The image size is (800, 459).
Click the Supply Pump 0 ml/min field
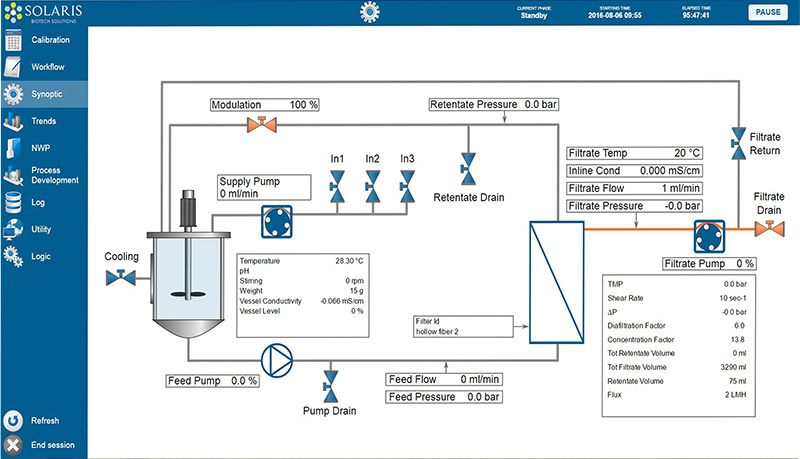(x=264, y=187)
